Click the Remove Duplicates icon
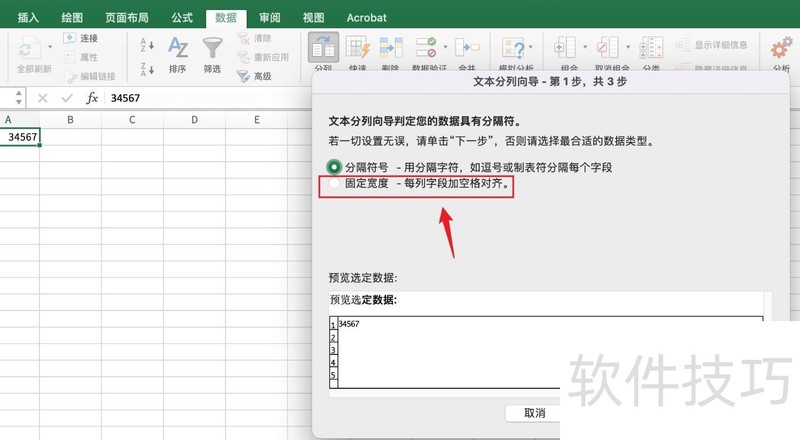 tap(391, 47)
